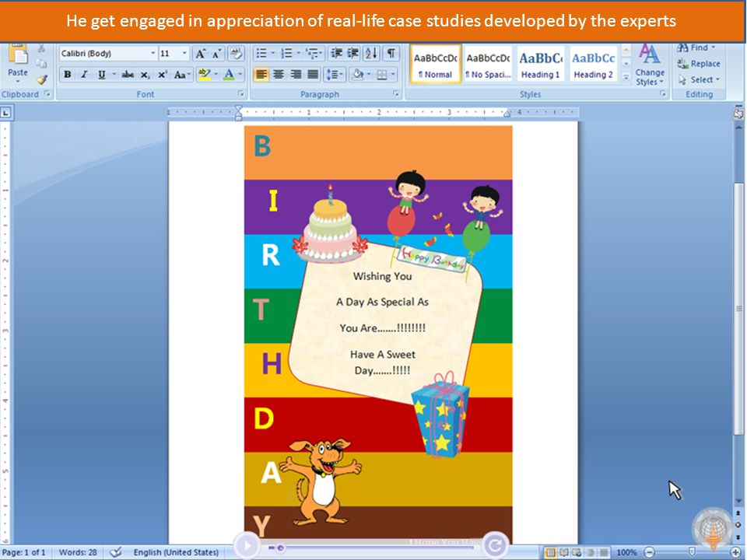Click the text highlight color icon

click(x=205, y=75)
